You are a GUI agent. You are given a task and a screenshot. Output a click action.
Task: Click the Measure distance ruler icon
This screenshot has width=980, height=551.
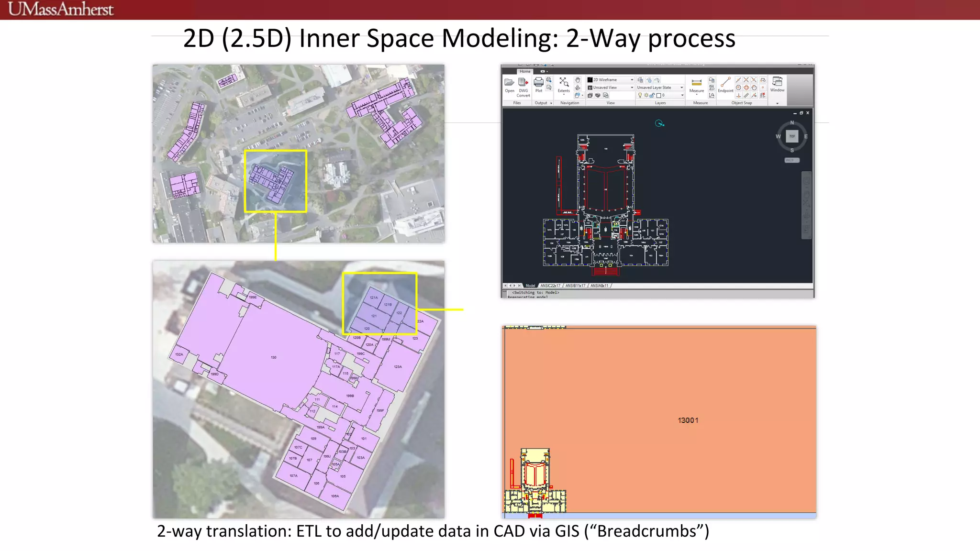coord(697,82)
